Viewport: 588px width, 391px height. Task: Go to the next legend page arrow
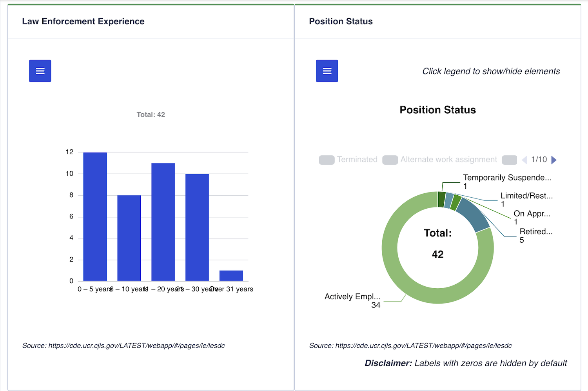click(x=554, y=160)
